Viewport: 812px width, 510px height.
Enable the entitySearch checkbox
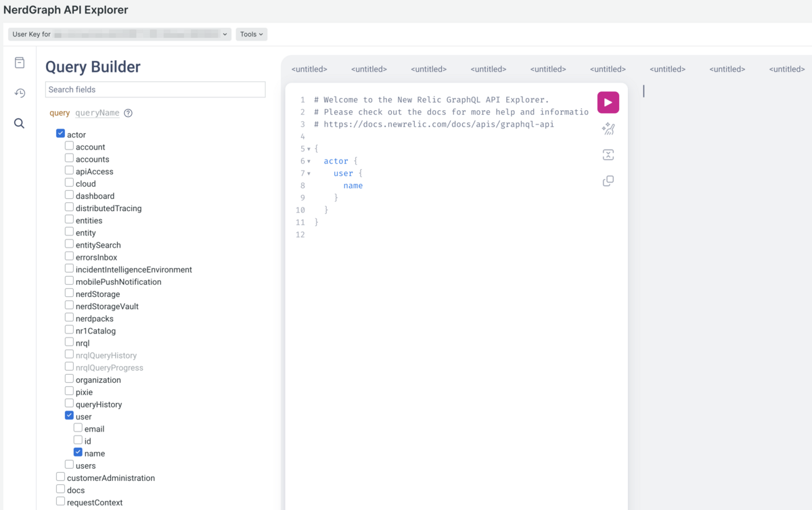[69, 244]
